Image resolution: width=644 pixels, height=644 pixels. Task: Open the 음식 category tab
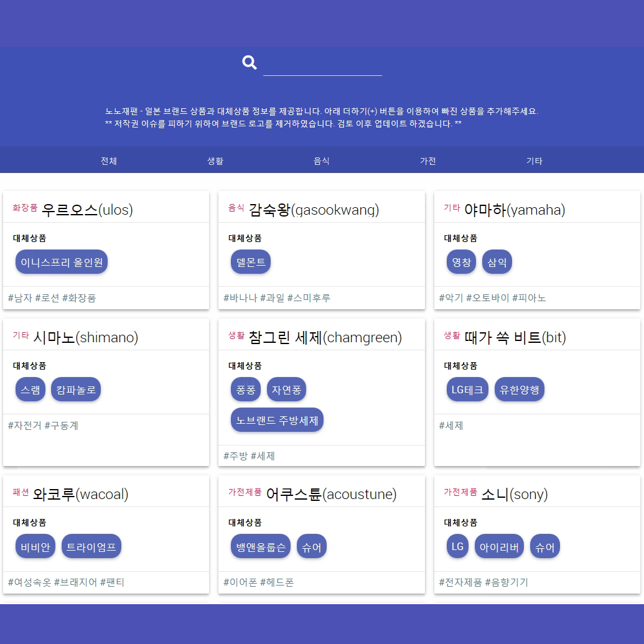[x=322, y=161]
